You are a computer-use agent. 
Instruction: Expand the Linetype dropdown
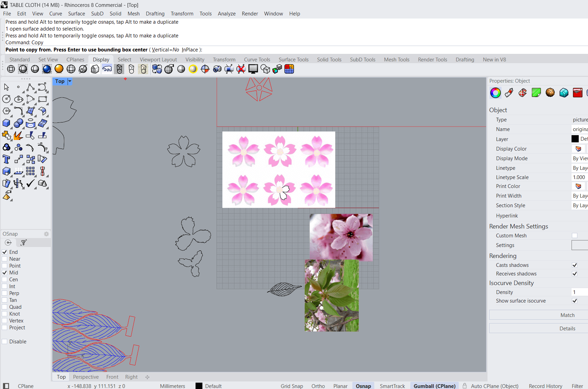click(580, 168)
